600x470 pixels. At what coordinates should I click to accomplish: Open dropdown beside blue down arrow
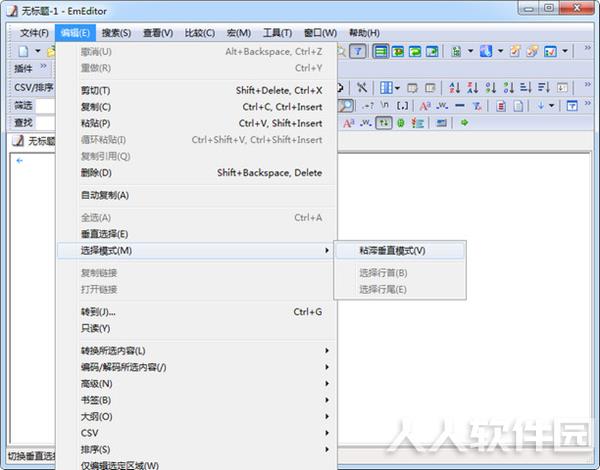[551, 106]
